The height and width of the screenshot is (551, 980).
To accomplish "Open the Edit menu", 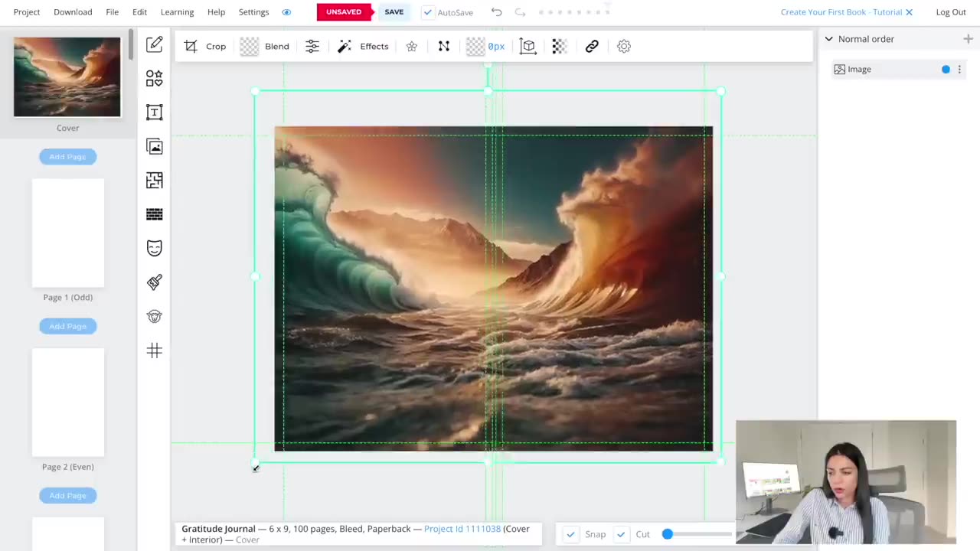I will point(139,12).
